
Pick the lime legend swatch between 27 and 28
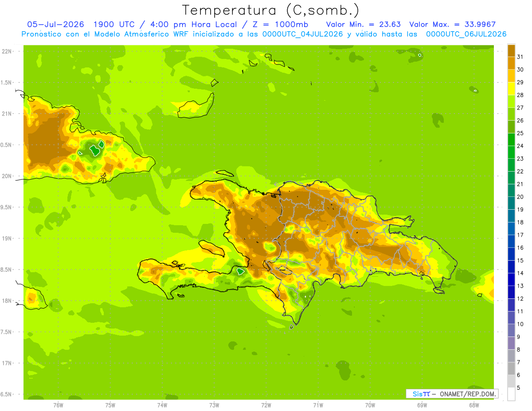[x=511, y=101]
